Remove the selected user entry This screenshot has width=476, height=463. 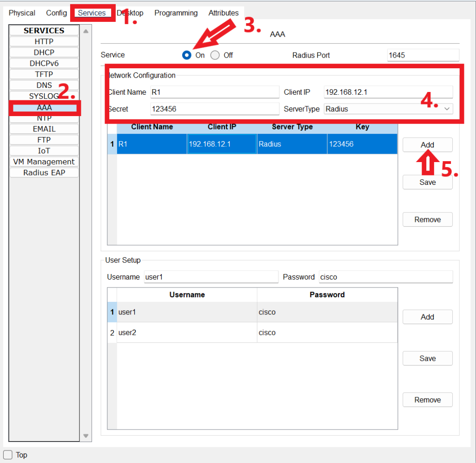coord(427,400)
